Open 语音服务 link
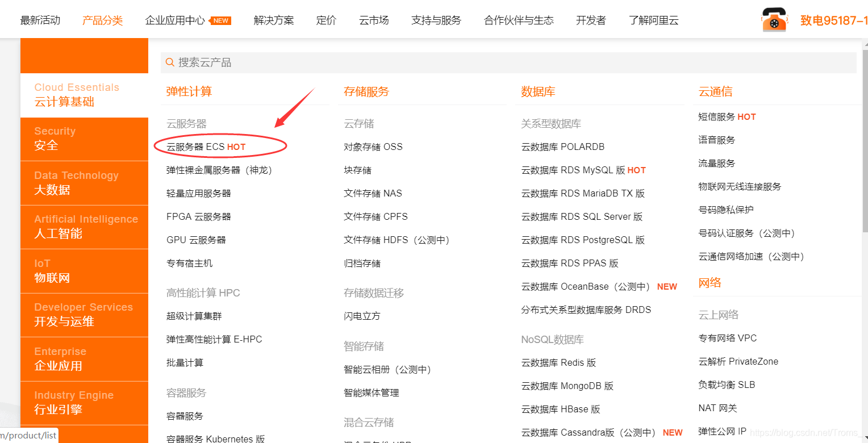Screen dimensions: 868x443 point(717,140)
